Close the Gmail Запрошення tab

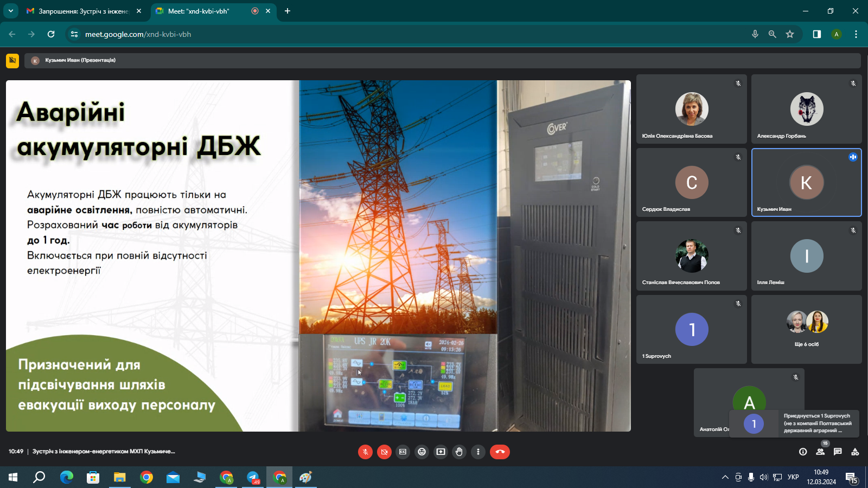(139, 11)
